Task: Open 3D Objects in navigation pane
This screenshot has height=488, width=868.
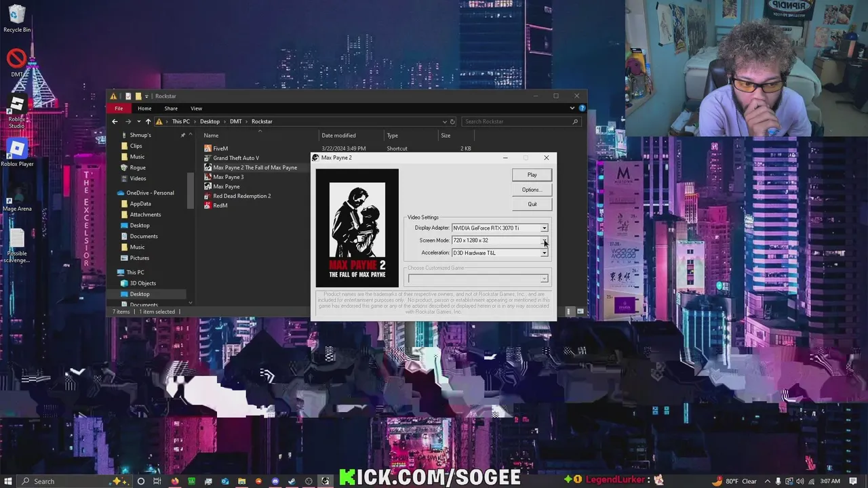Action: click(142, 283)
